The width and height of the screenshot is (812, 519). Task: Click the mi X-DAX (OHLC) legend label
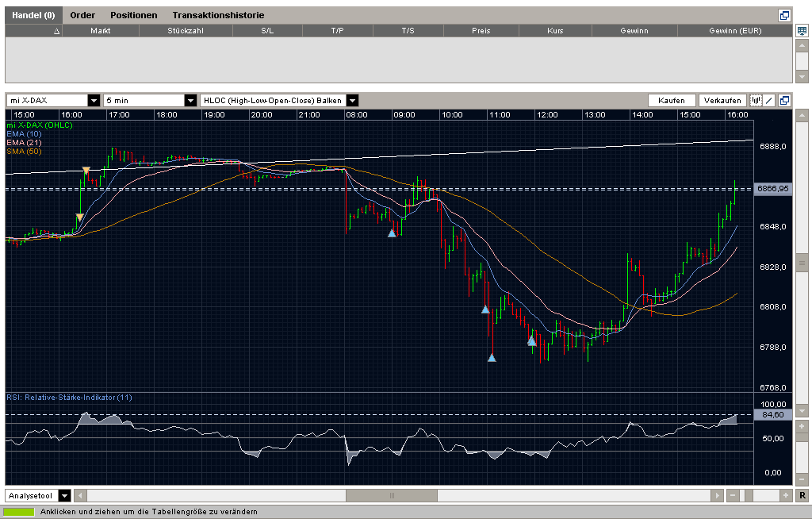tap(40, 125)
